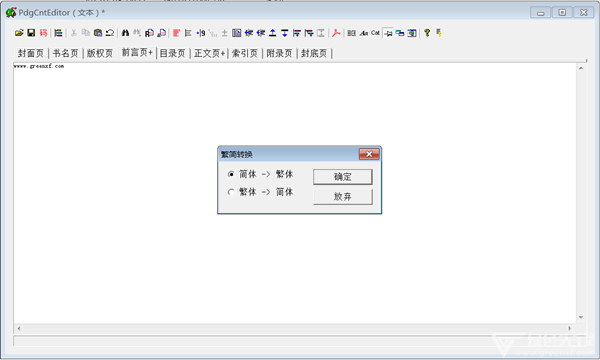Click the colored lines list icon
This screenshot has height=360, width=600.
[58, 33]
